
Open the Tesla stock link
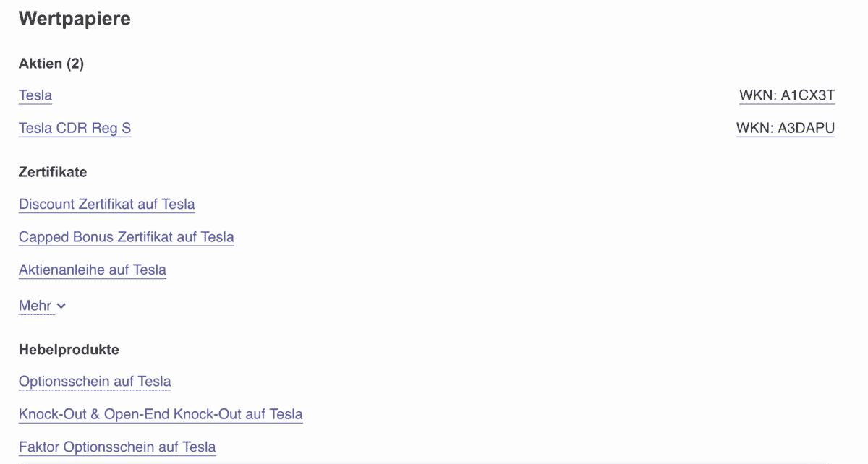(35, 95)
